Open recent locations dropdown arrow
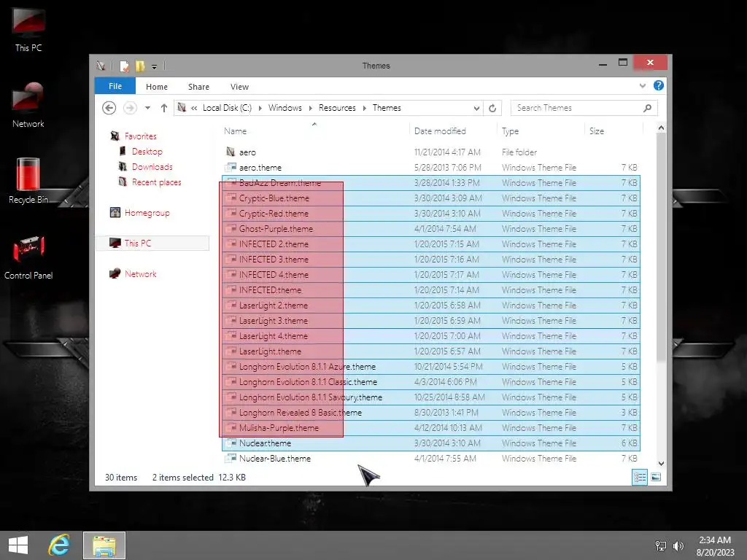747x560 pixels. pyautogui.click(x=147, y=108)
